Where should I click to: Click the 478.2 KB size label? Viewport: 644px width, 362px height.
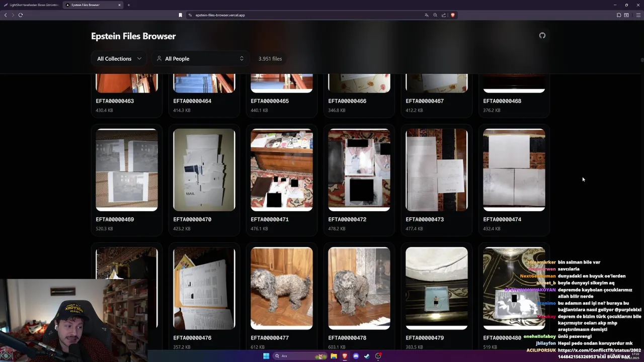coord(337,229)
